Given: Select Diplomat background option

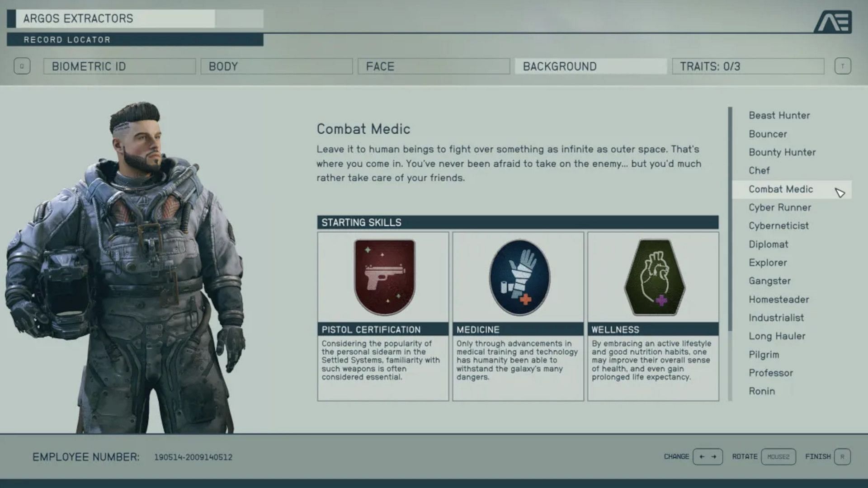Looking at the screenshot, I should click(768, 244).
